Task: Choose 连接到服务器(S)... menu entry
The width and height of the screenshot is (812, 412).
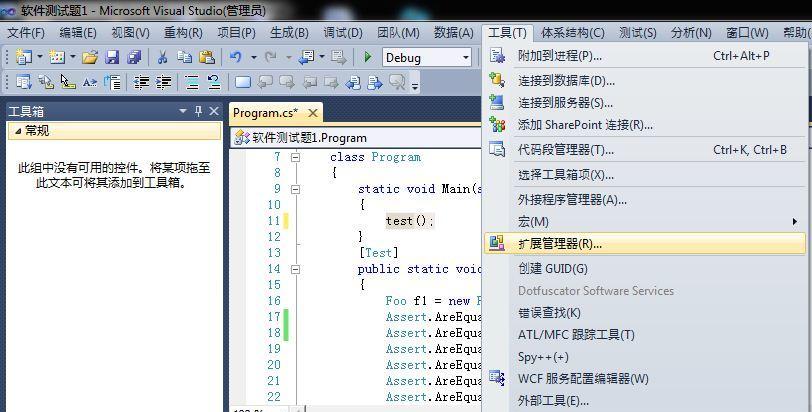Action: pyautogui.click(x=644, y=102)
